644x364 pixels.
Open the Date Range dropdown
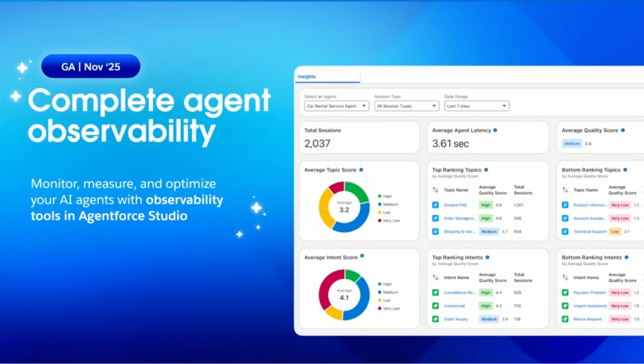point(476,106)
